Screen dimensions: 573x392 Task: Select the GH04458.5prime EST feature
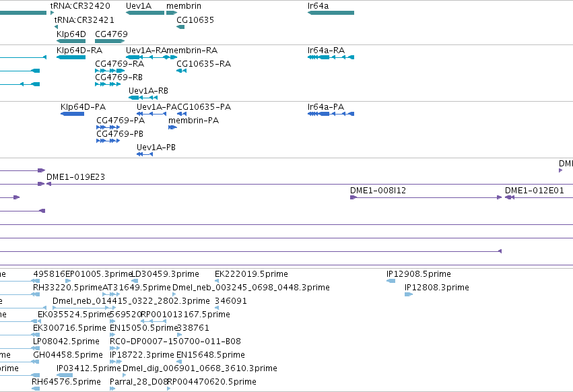click(35, 362)
